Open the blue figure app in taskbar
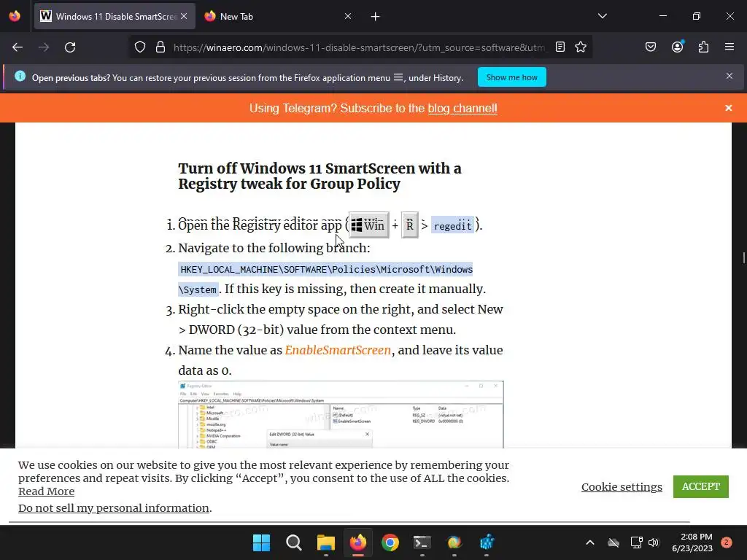Image resolution: width=747 pixels, height=560 pixels. (x=487, y=542)
